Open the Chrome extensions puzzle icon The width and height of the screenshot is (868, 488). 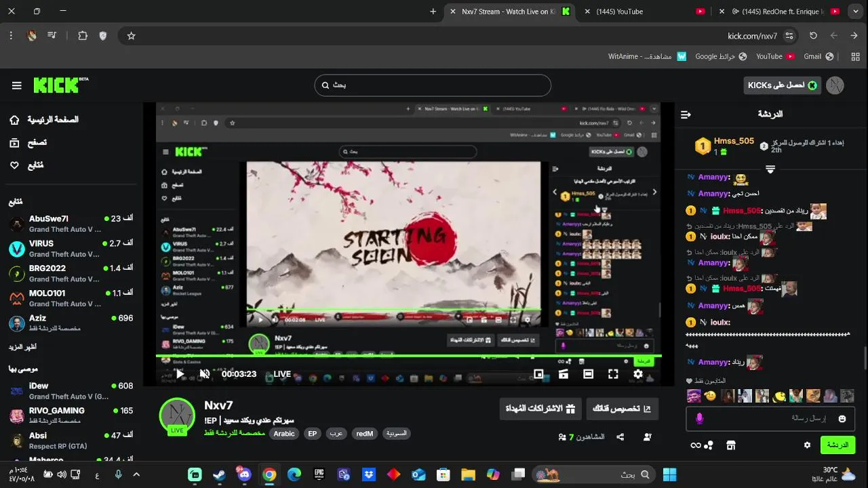click(x=83, y=36)
